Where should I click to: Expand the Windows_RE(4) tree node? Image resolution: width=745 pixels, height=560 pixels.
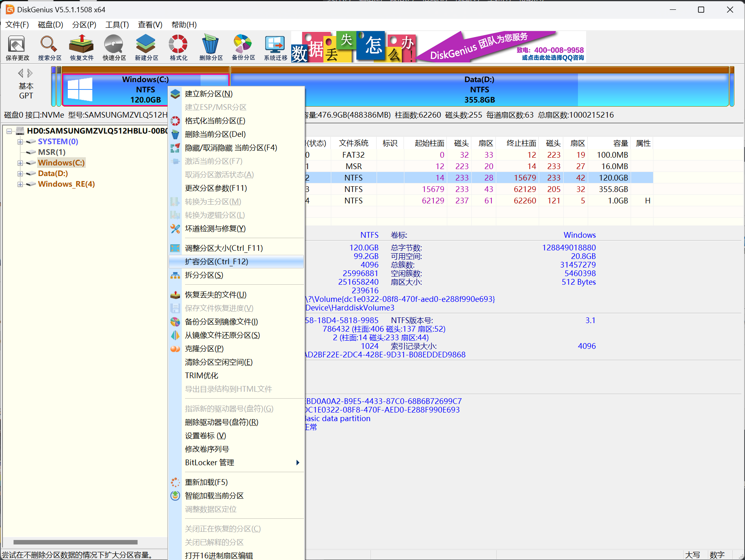[20, 184]
